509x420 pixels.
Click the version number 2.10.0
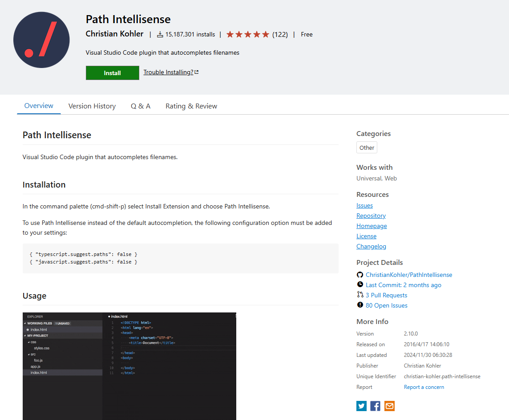pyautogui.click(x=411, y=334)
